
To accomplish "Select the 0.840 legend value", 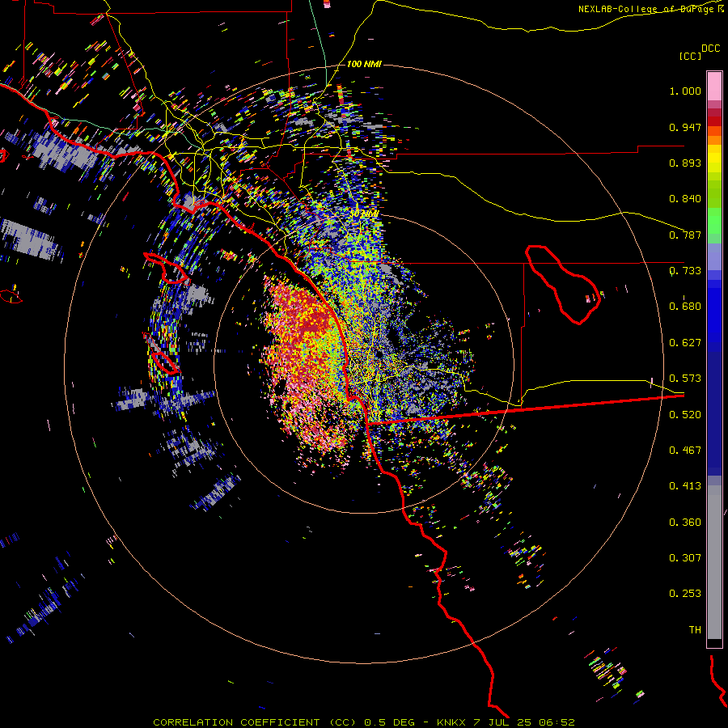I will [685, 199].
